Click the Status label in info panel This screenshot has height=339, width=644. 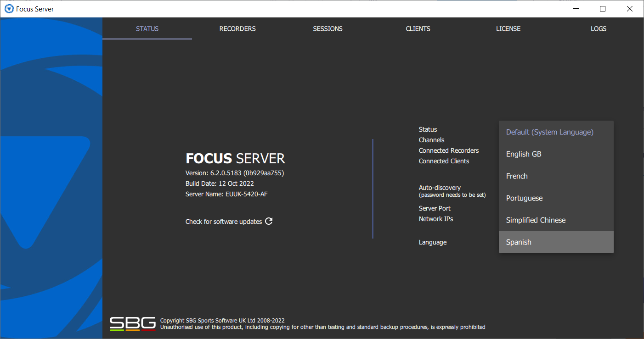[428, 129]
